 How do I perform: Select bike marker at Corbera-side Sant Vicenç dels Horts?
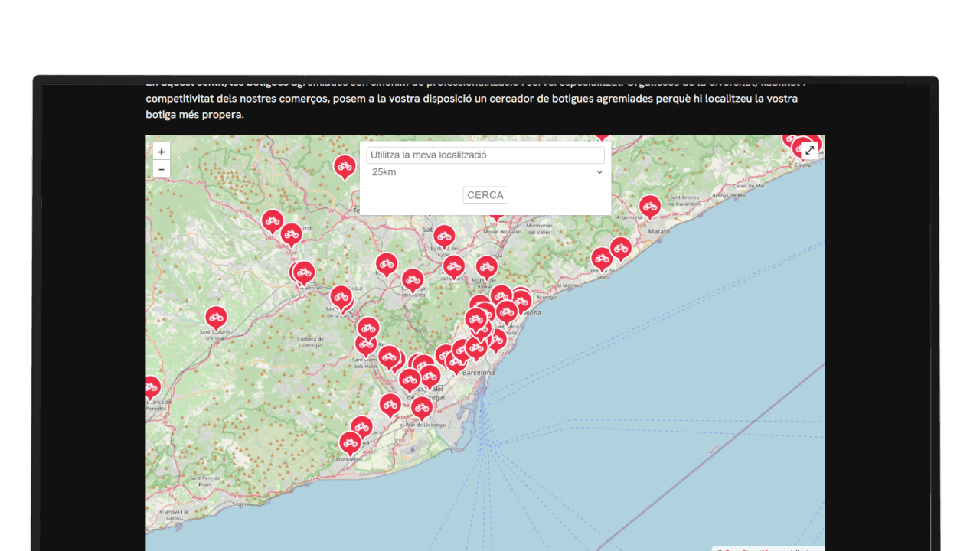tap(366, 344)
